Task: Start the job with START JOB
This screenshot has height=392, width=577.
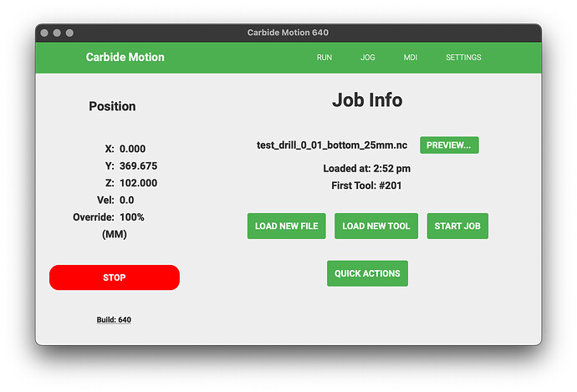Action: click(x=457, y=227)
